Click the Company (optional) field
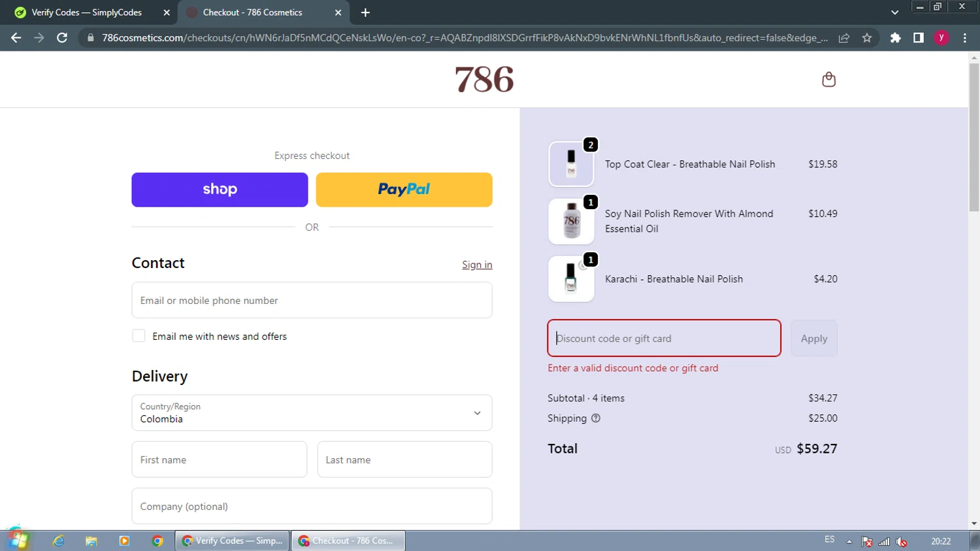The image size is (980, 551). tap(312, 506)
